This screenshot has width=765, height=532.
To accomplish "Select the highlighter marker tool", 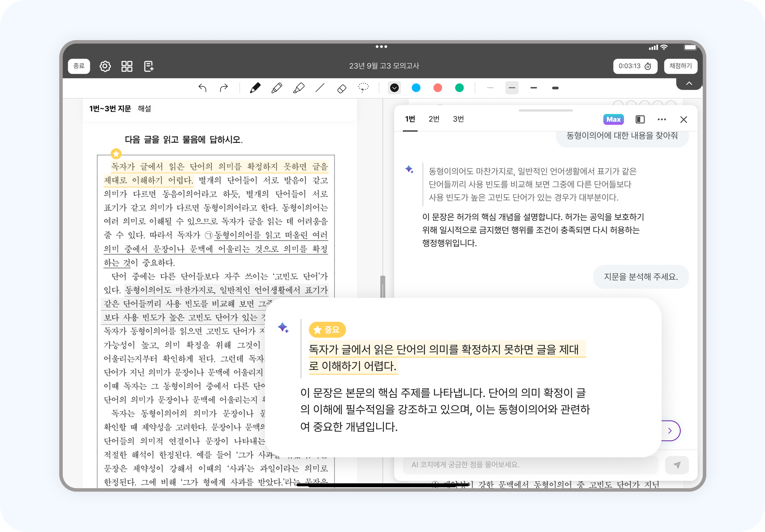I will pyautogui.click(x=298, y=88).
